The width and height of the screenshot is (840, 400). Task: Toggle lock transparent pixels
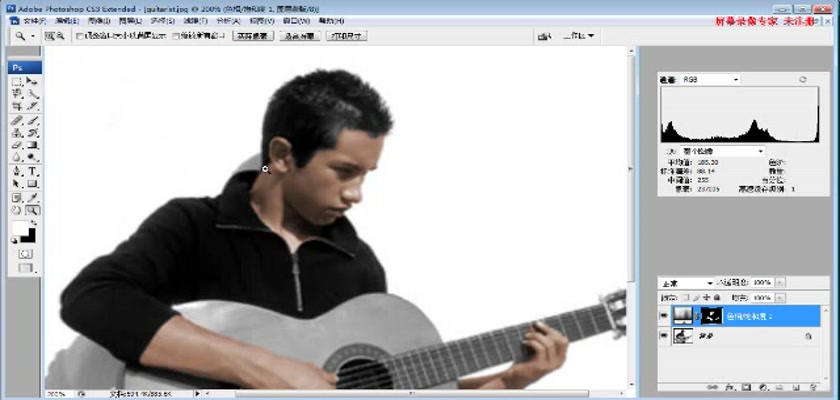[x=685, y=297]
